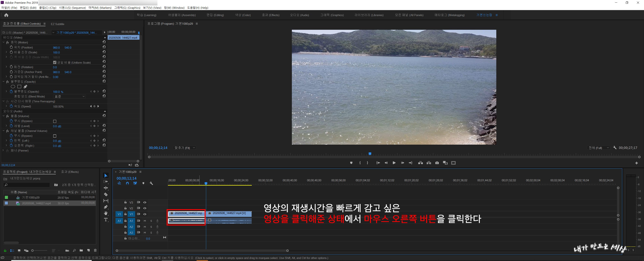
Task: Select the Pen tool in timeline toolbar
Action: (x=106, y=207)
